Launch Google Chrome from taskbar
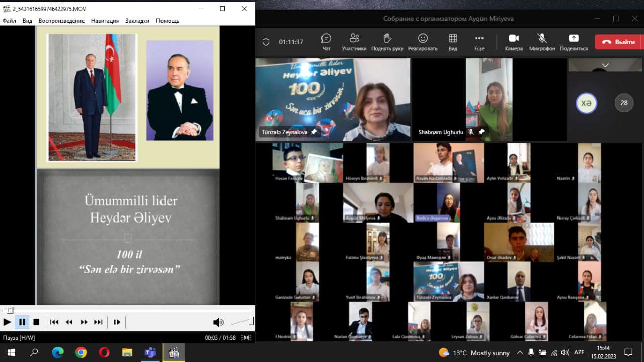644x362 pixels. coord(81,352)
